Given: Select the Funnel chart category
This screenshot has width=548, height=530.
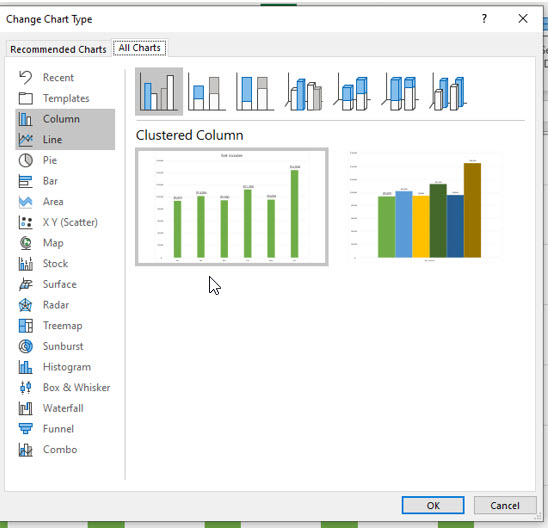Looking at the screenshot, I should [65, 429].
